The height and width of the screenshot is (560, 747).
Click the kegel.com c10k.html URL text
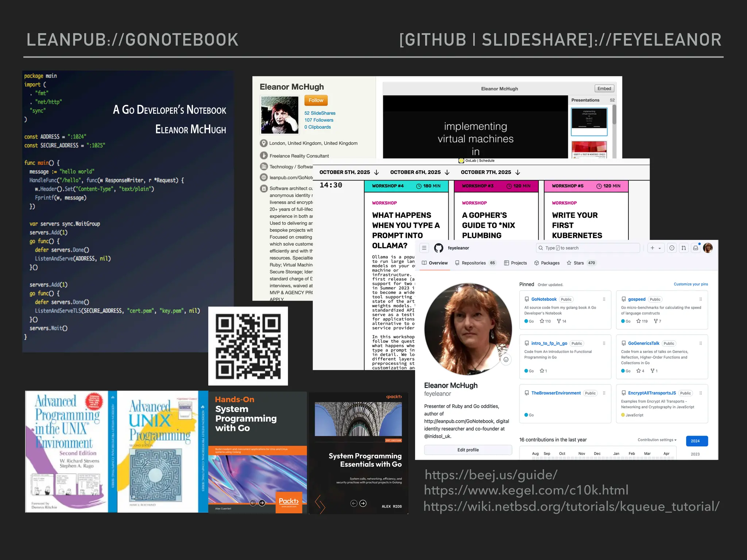(x=526, y=490)
